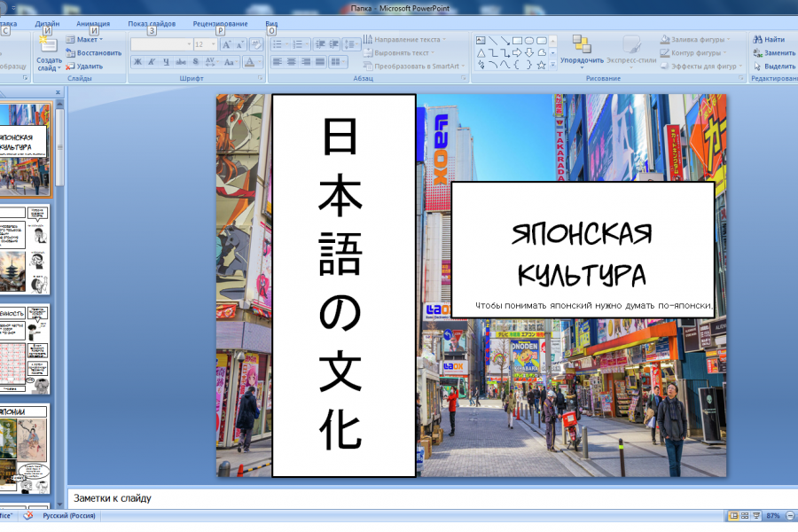Open columns dropdown in Абзац group
The height and width of the screenshot is (532, 798).
coord(338,61)
